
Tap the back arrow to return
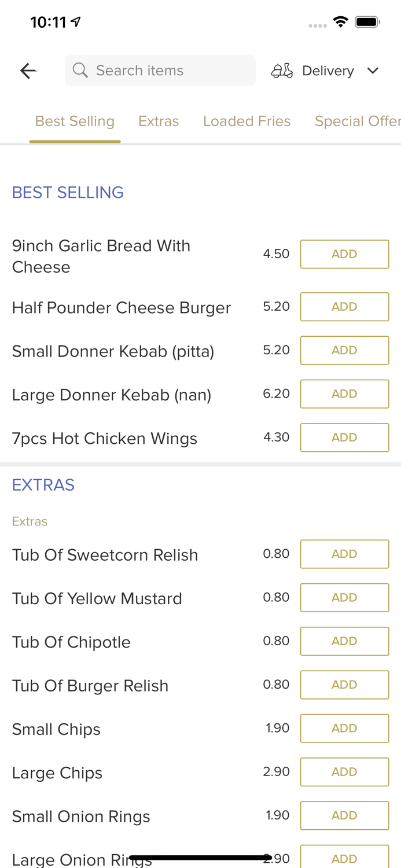point(27,70)
